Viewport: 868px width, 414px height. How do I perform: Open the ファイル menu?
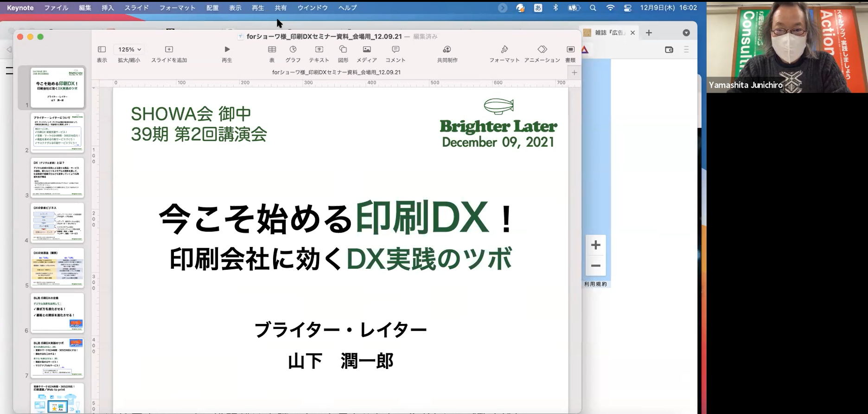click(x=56, y=8)
